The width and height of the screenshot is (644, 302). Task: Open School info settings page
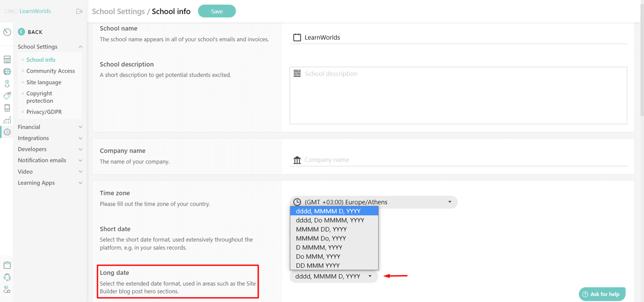41,60
